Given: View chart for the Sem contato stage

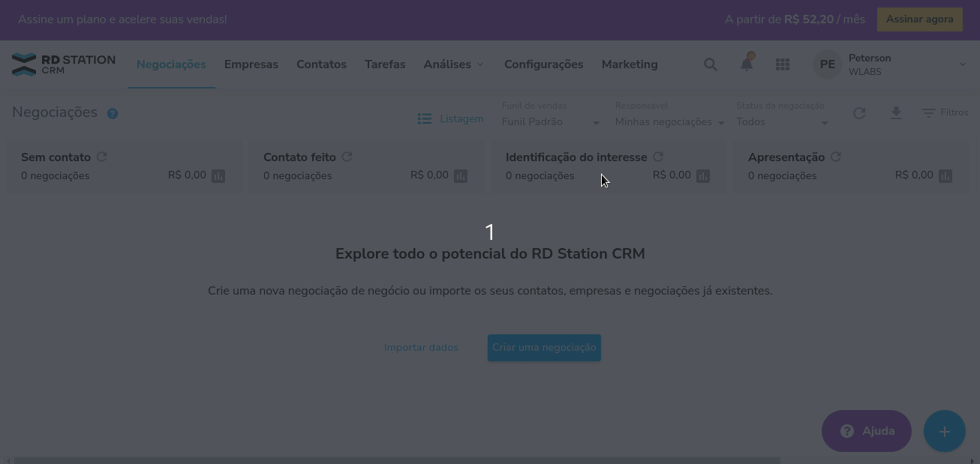Looking at the screenshot, I should click(x=218, y=175).
